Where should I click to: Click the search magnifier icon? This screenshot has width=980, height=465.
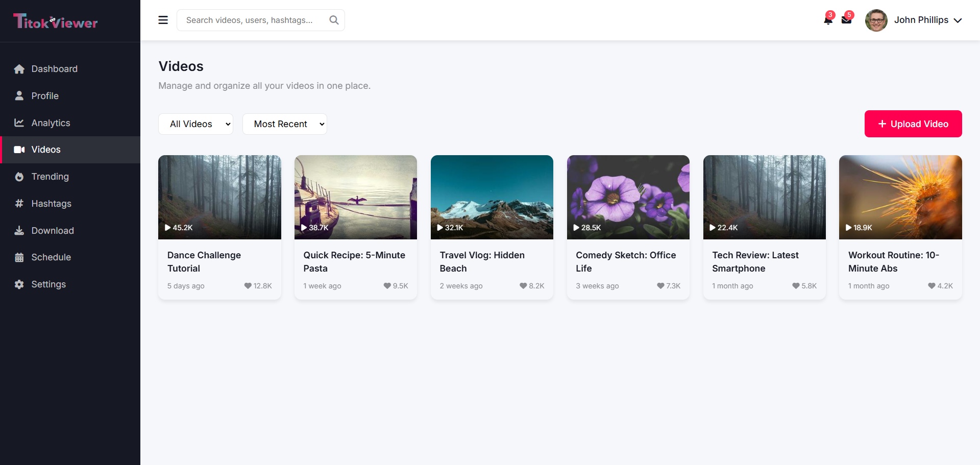tap(334, 20)
